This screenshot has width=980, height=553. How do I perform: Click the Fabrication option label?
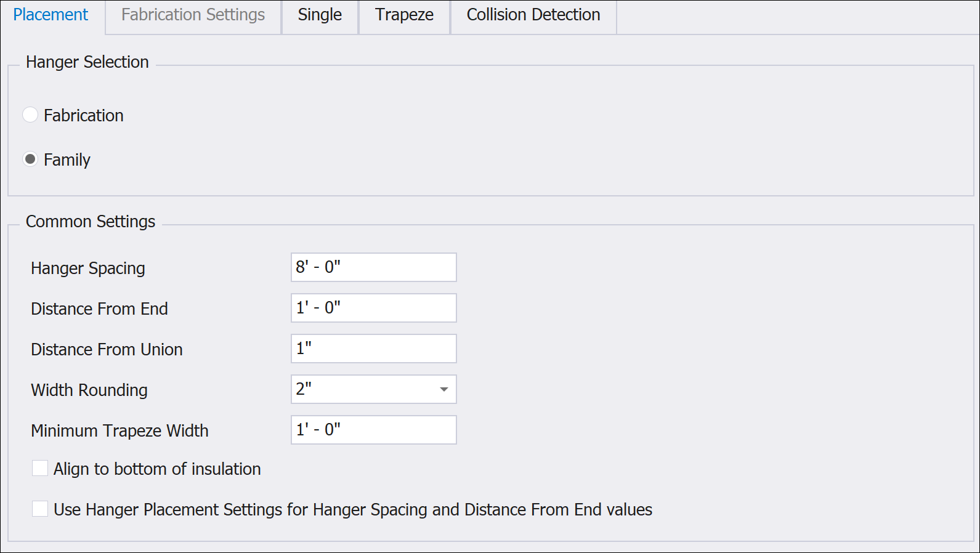(x=84, y=115)
